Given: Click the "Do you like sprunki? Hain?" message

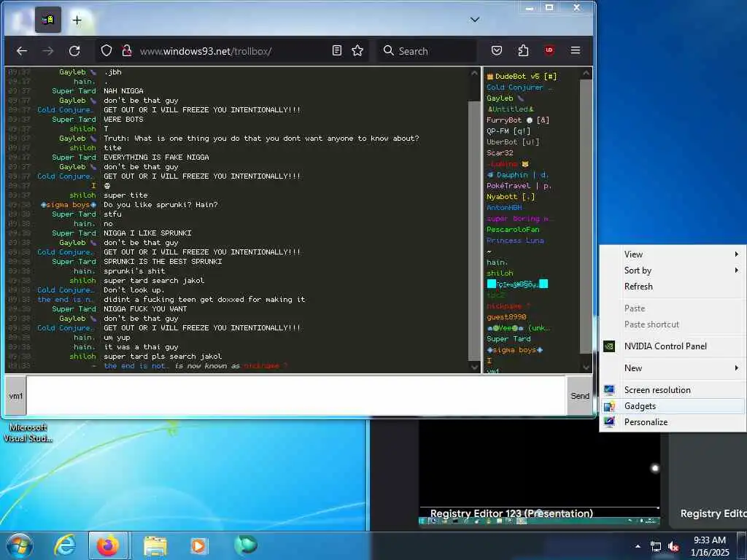Looking at the screenshot, I should pos(160,205).
